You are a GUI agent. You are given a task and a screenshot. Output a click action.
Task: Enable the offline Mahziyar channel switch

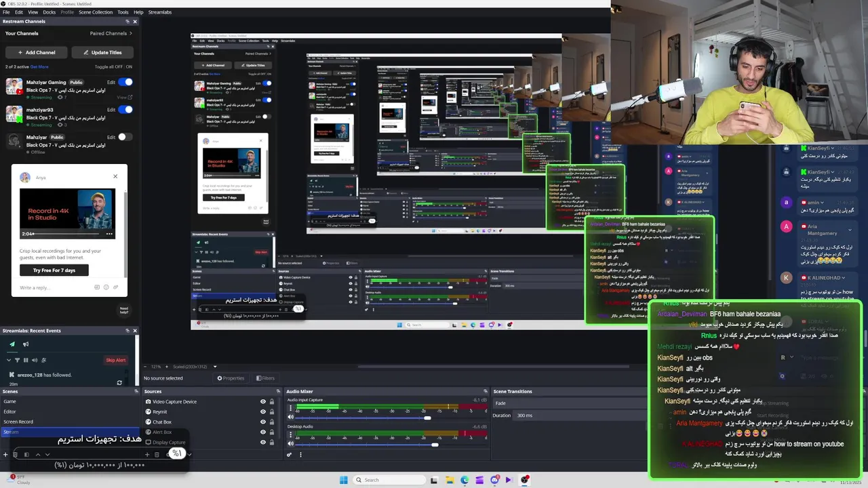click(125, 137)
